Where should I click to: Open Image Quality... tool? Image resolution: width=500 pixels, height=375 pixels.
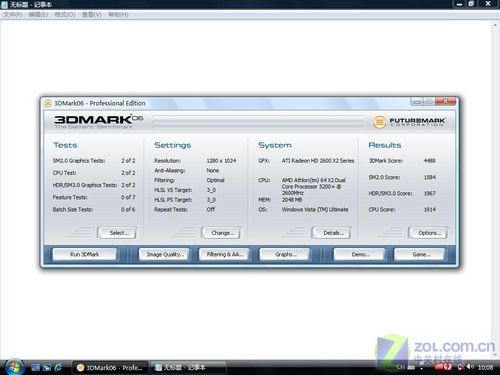(164, 254)
